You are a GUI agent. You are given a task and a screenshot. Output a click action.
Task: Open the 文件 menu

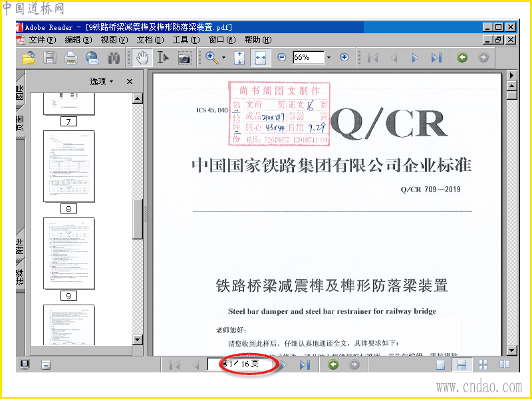tap(42, 40)
